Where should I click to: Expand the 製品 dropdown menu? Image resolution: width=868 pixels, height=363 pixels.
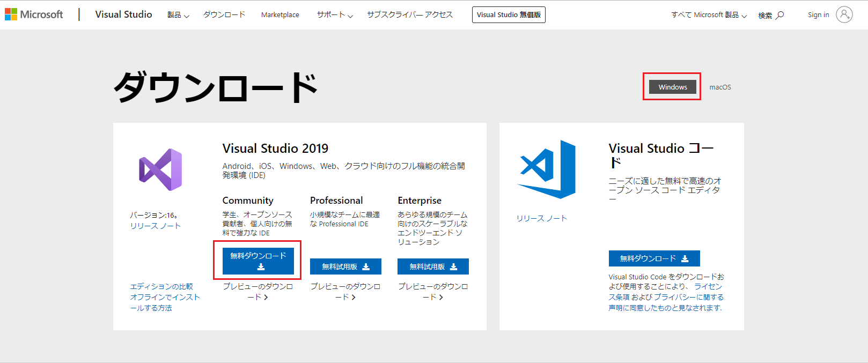click(178, 15)
